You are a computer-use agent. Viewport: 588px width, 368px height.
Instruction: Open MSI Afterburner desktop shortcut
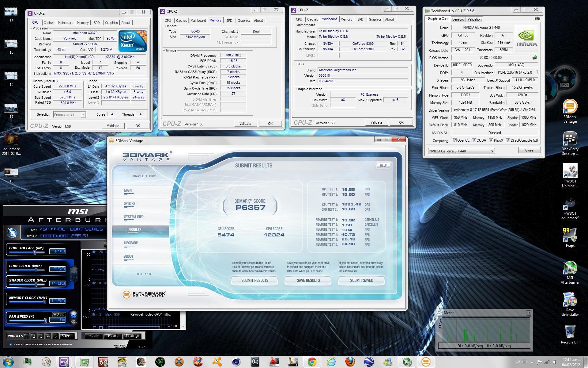click(570, 272)
